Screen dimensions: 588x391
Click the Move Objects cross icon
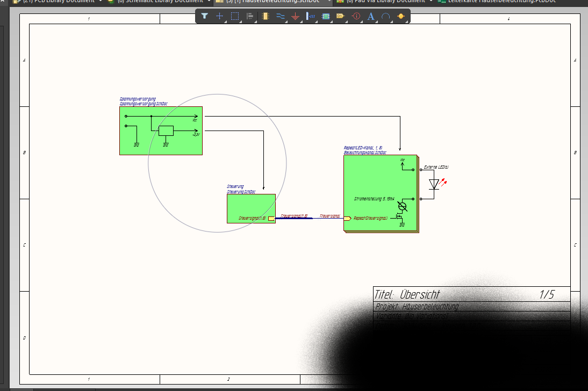220,16
